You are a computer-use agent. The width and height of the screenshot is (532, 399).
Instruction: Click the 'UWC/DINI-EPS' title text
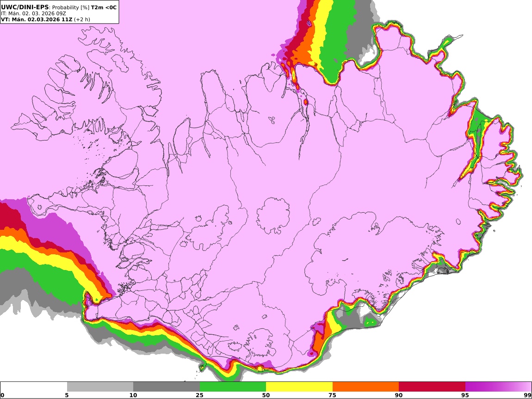[x=25, y=7]
